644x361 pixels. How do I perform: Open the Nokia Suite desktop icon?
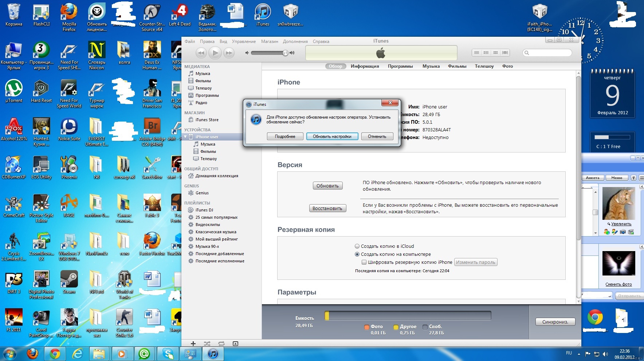69,129
